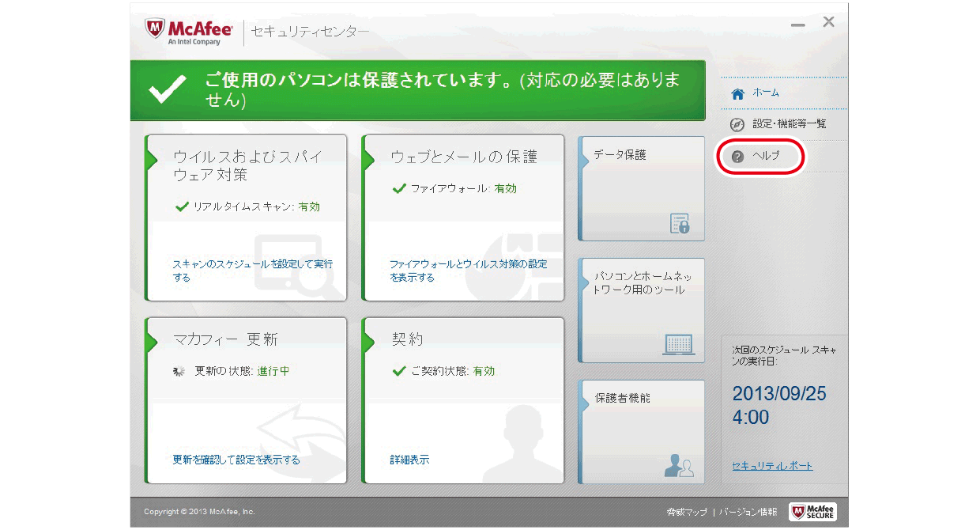Viewport: 980px width, 530px height.
Task: Click the ウイルスおよびスパイウェア対策 heading
Action: (x=247, y=165)
